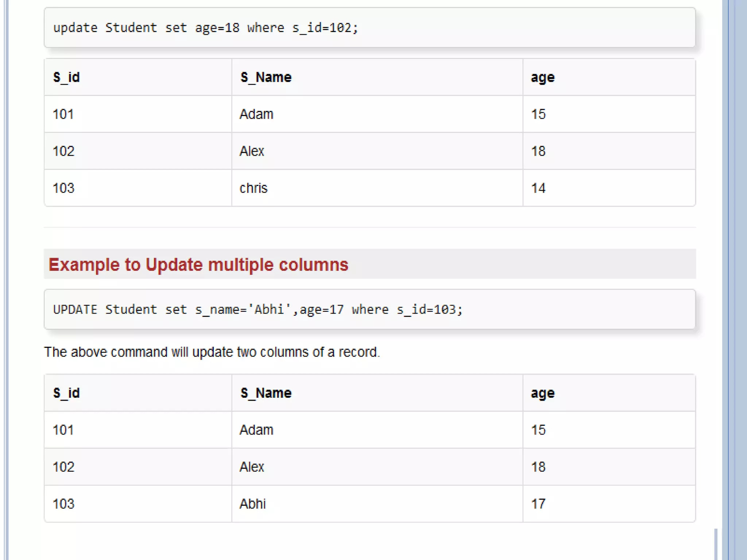This screenshot has width=747, height=560.
Task: Select 103 cell in the Abhi row
Action: pos(63,504)
